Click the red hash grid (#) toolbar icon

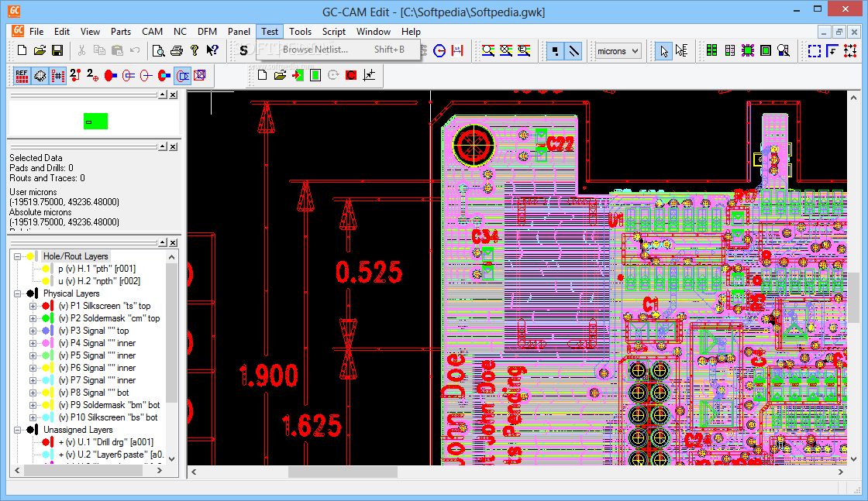click(57, 75)
